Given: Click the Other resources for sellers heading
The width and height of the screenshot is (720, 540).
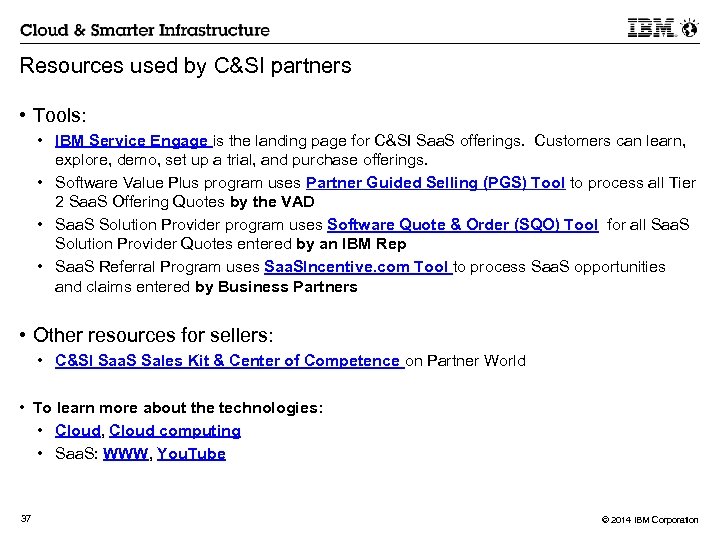Looking at the screenshot, I should point(152,334).
